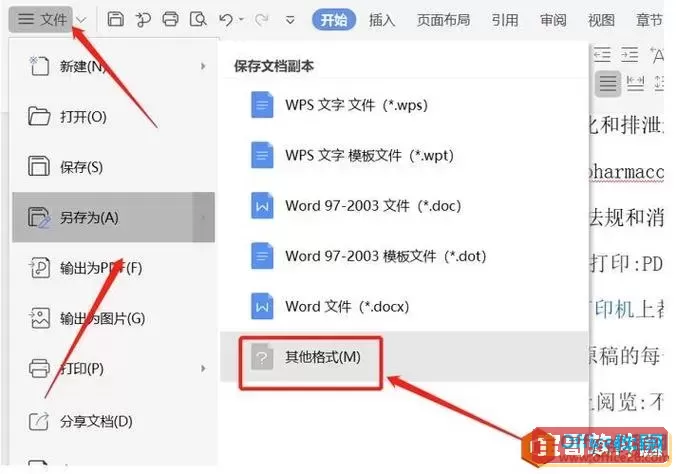Click the new document icon beside 新建
This screenshot has height=474, width=676.
39,66
